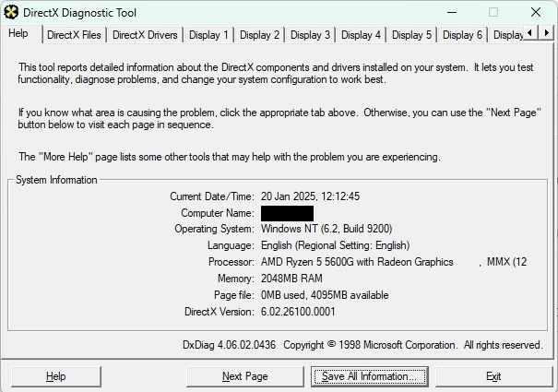Click the 'Processor:' label

(x=232, y=262)
